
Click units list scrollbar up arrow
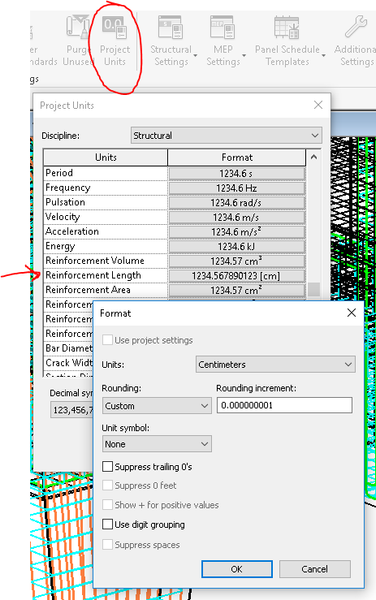pyautogui.click(x=314, y=157)
